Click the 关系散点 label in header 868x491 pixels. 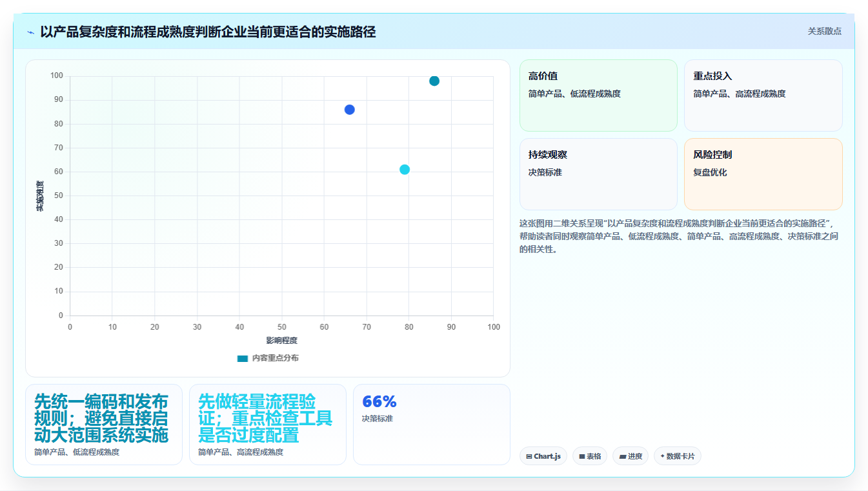coord(825,31)
